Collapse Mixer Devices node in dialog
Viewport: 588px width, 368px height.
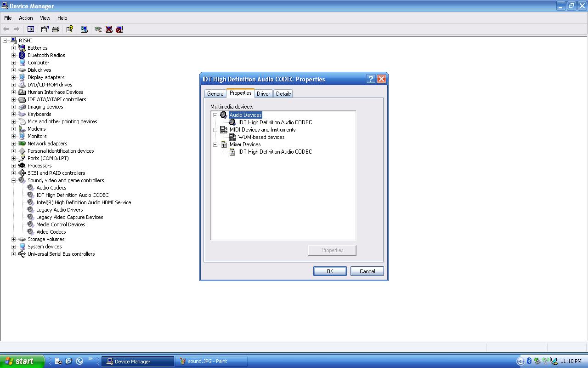click(215, 144)
